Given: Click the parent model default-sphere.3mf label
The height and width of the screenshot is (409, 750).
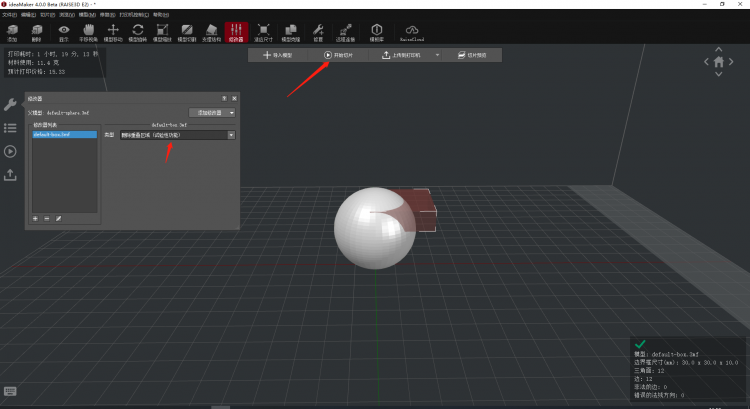Looking at the screenshot, I should click(x=58, y=113).
